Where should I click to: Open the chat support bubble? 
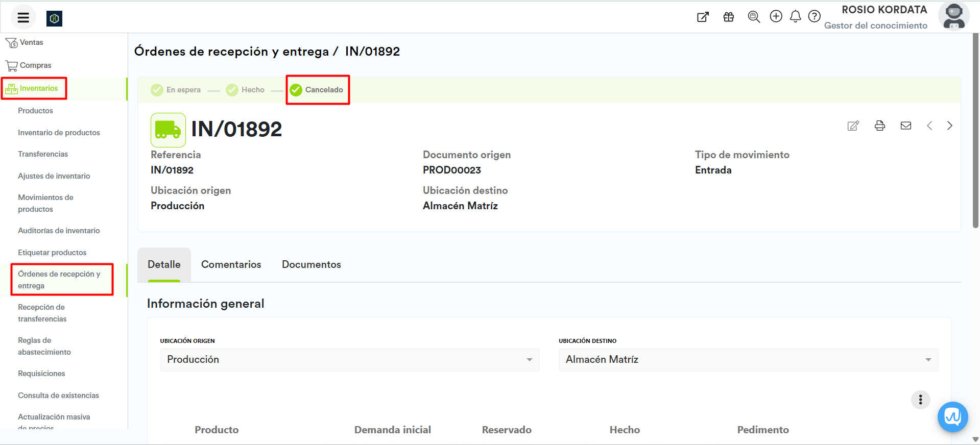952,417
